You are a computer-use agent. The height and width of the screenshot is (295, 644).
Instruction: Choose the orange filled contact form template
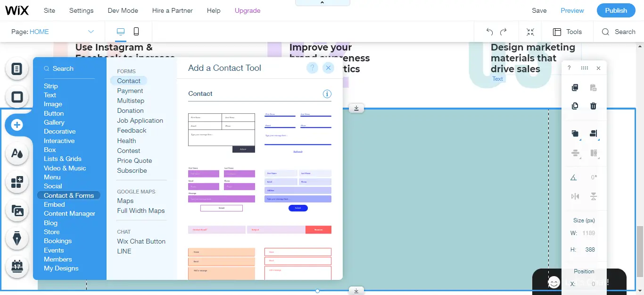click(x=222, y=263)
